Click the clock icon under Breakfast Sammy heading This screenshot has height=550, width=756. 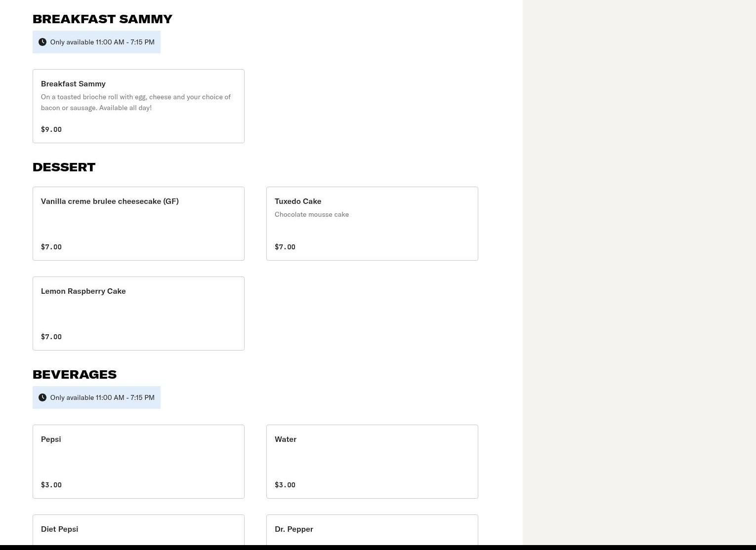pos(42,42)
